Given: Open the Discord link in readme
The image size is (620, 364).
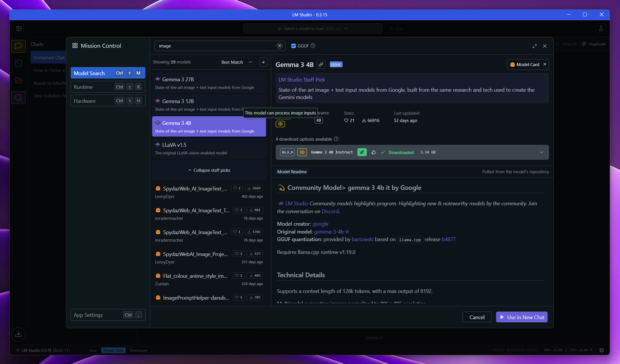Looking at the screenshot, I should tap(330, 211).
